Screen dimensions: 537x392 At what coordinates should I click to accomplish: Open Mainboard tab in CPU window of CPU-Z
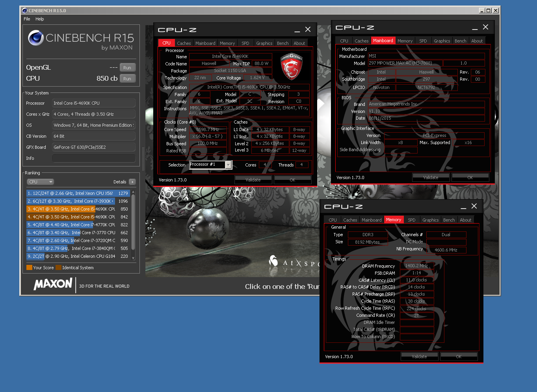[205, 43]
